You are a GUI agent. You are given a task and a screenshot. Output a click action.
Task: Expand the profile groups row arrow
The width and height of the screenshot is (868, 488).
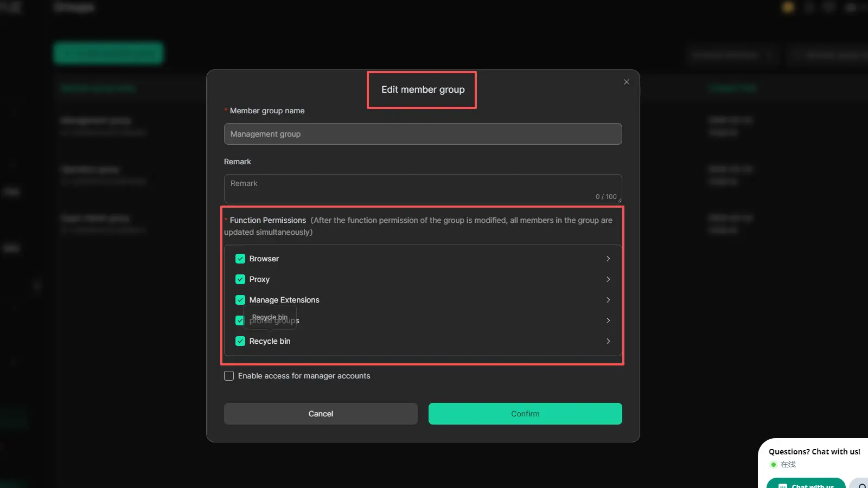[608, 320]
